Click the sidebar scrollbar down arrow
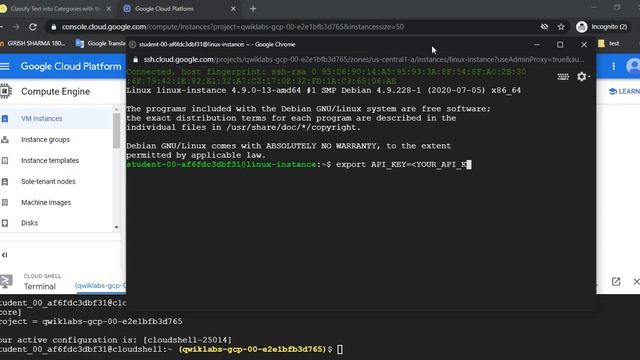 116,227
